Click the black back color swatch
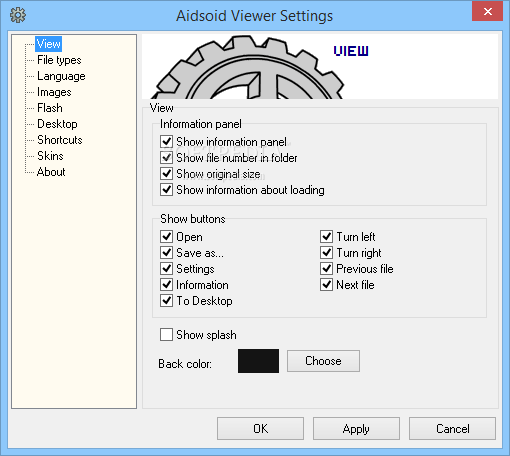Viewport: 510px width, 456px height. [258, 361]
